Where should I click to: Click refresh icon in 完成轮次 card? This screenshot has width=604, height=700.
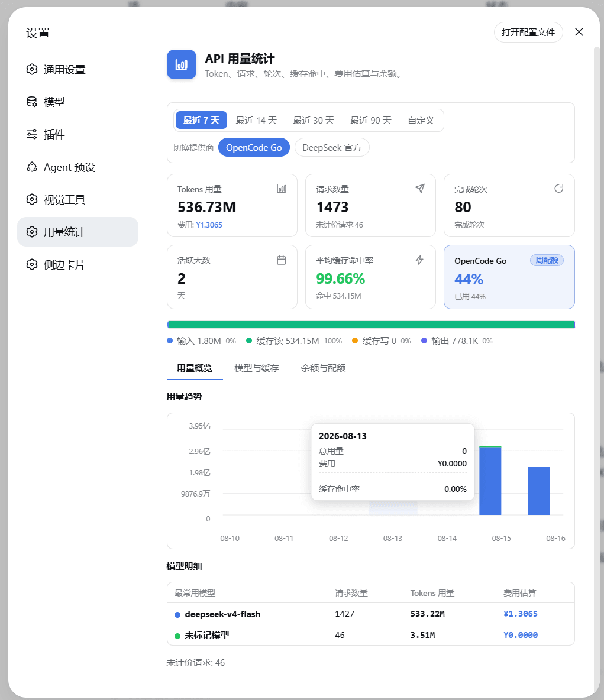click(x=559, y=189)
